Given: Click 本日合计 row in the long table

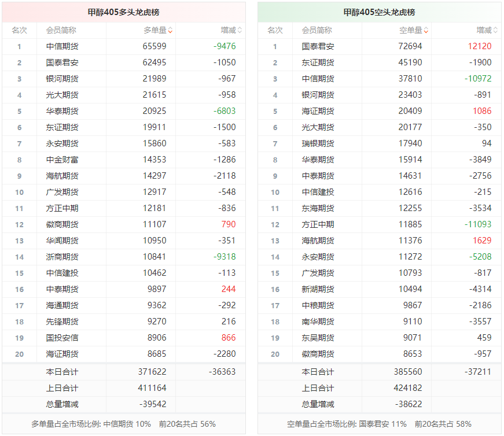Looking at the screenshot, I should click(x=62, y=372).
